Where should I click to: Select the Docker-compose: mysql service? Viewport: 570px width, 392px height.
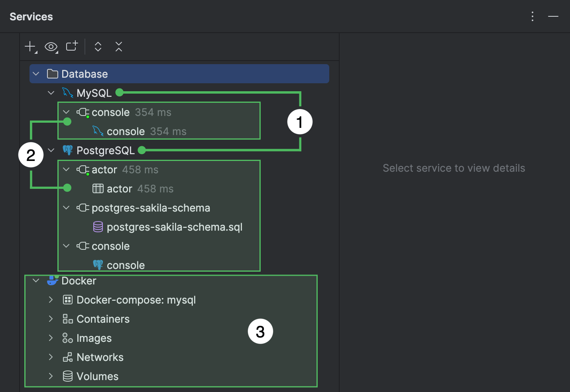coord(136,300)
